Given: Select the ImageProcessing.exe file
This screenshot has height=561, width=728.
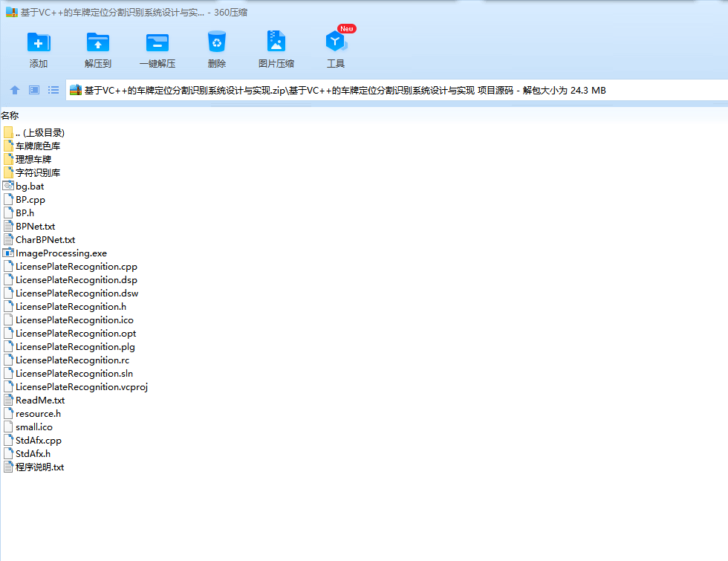Looking at the screenshot, I should [55, 253].
